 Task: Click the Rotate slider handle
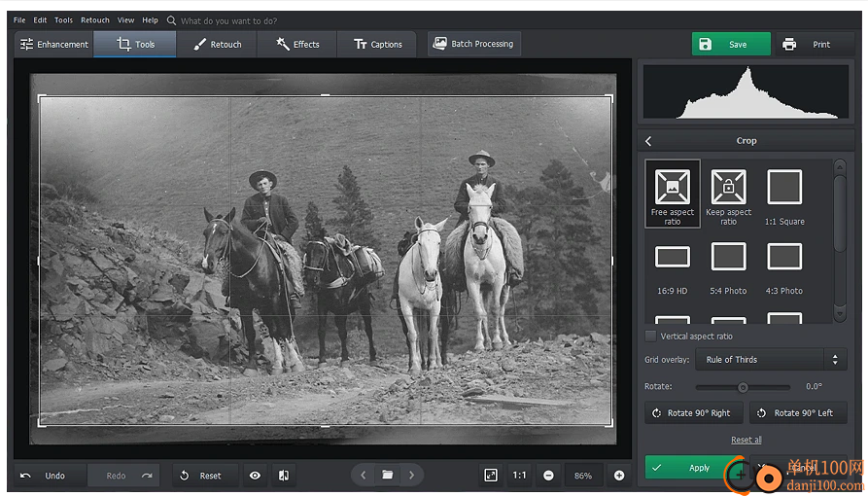[x=743, y=387]
